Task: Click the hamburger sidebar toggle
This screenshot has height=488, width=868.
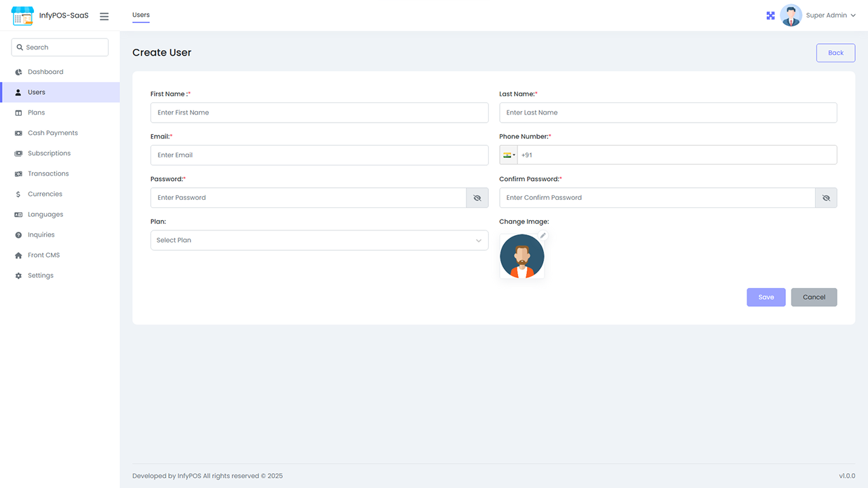Action: (x=104, y=16)
